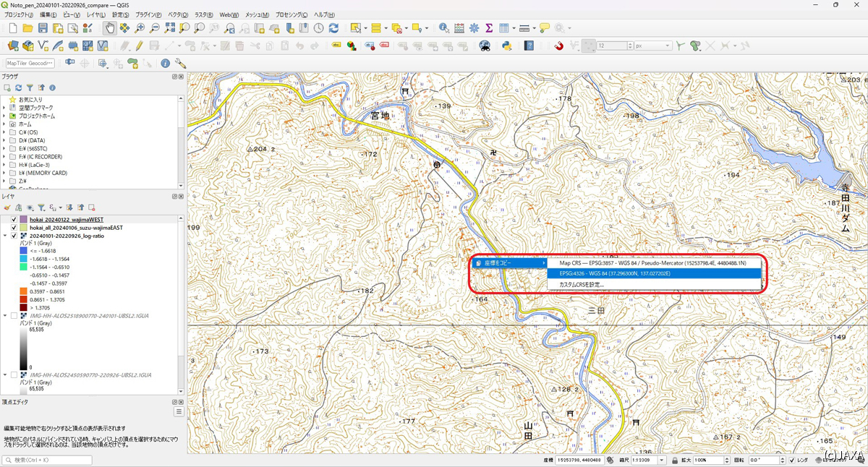
Task: Click the hokai_20240122_wajimaWEST purple swatch
Action: pyautogui.click(x=24, y=219)
